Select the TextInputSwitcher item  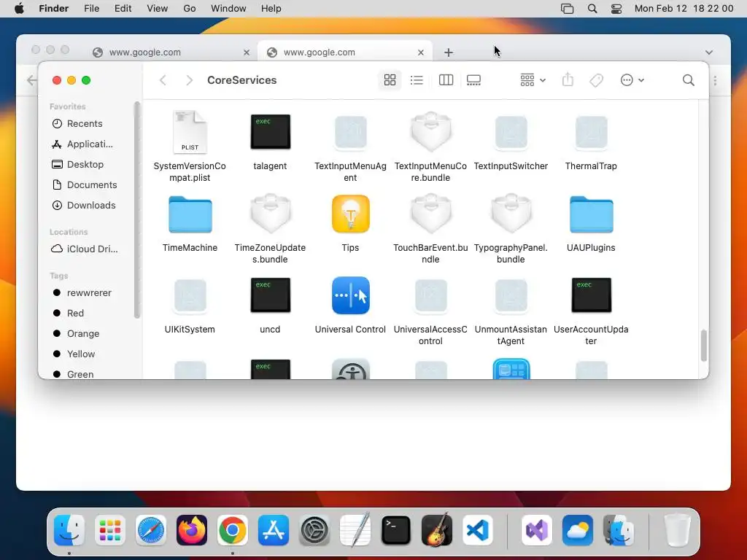point(511,132)
